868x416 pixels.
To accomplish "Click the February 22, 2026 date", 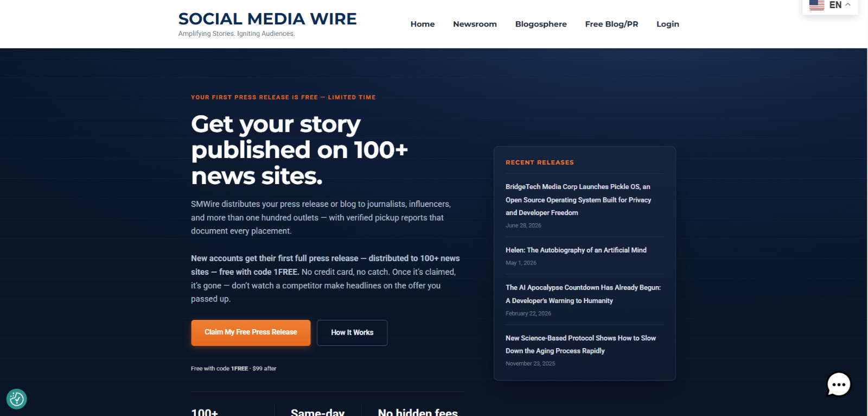I will 528,313.
